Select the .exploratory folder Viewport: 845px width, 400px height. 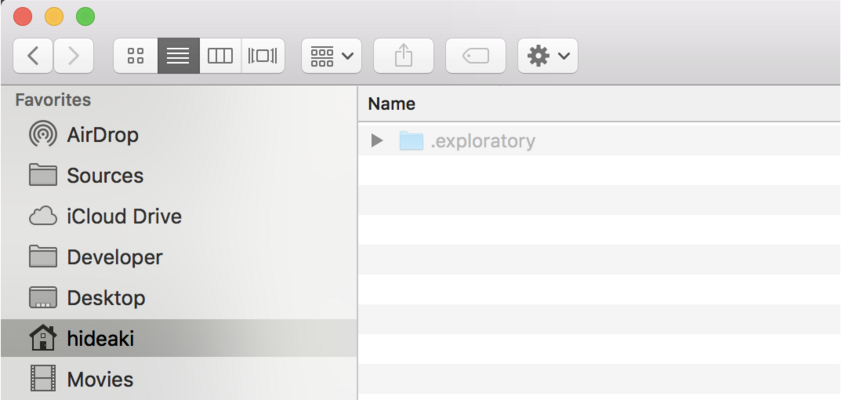pyautogui.click(x=482, y=141)
